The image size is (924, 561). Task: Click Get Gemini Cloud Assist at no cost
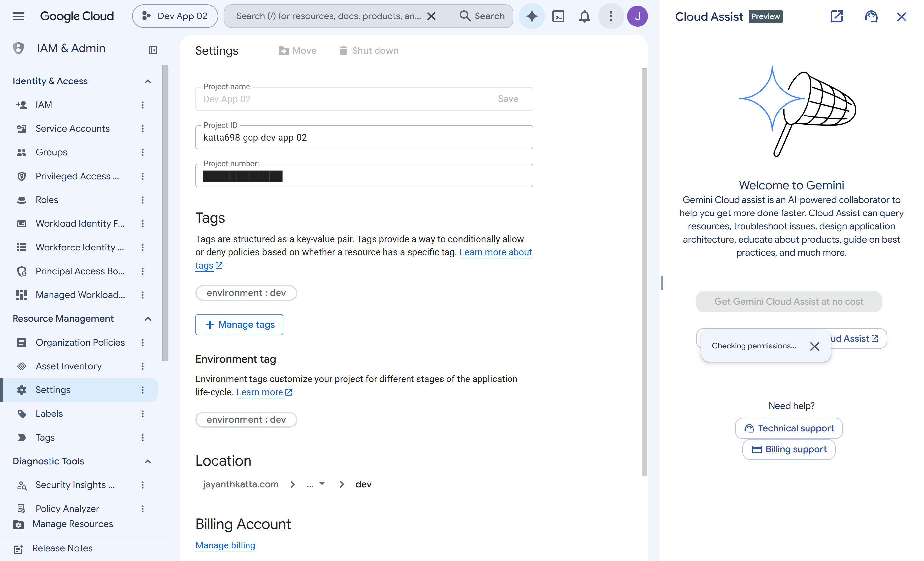(789, 302)
